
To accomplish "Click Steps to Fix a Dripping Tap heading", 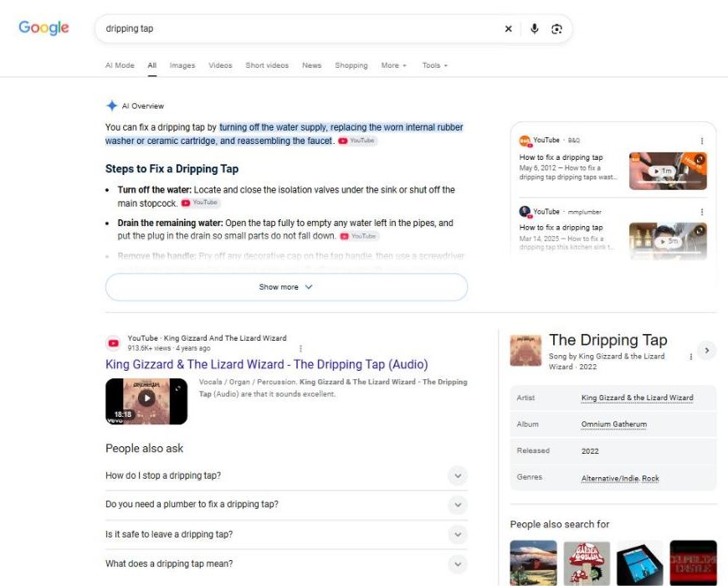I will click(172, 169).
